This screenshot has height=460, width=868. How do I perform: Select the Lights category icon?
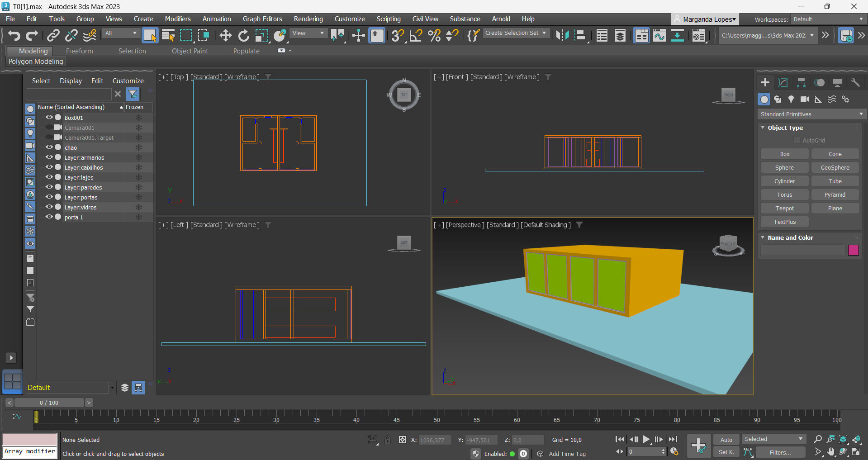[791, 99]
